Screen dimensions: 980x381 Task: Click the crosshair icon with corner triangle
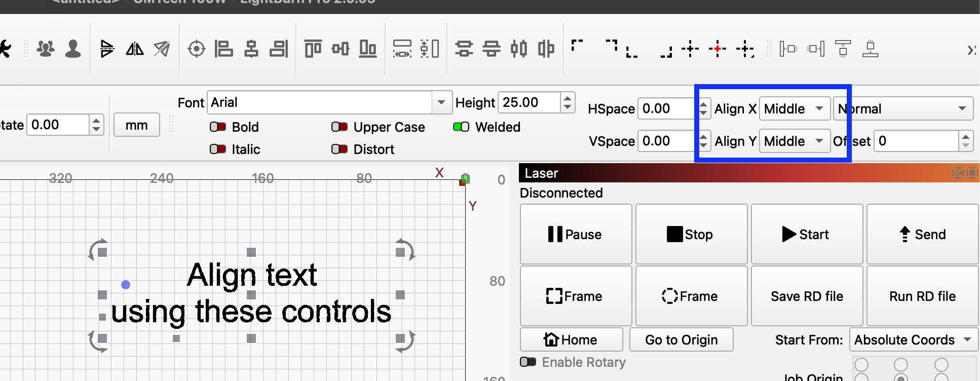pyautogui.click(x=745, y=49)
